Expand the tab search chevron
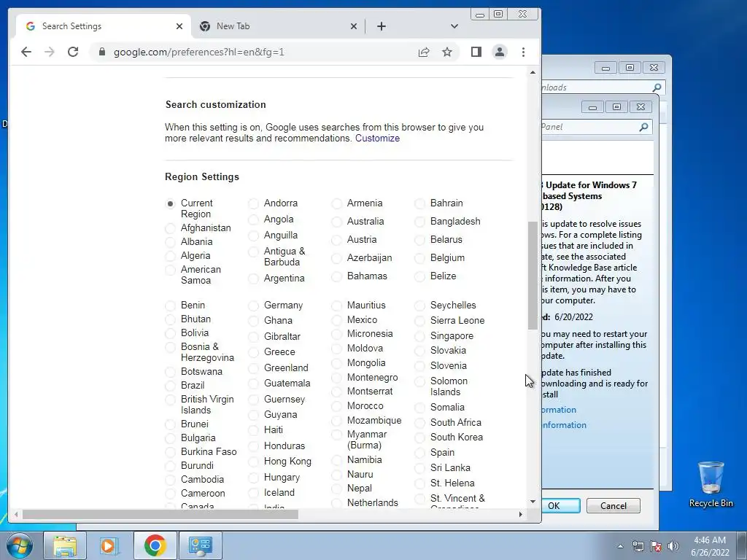This screenshot has height=560, width=747. tap(454, 26)
